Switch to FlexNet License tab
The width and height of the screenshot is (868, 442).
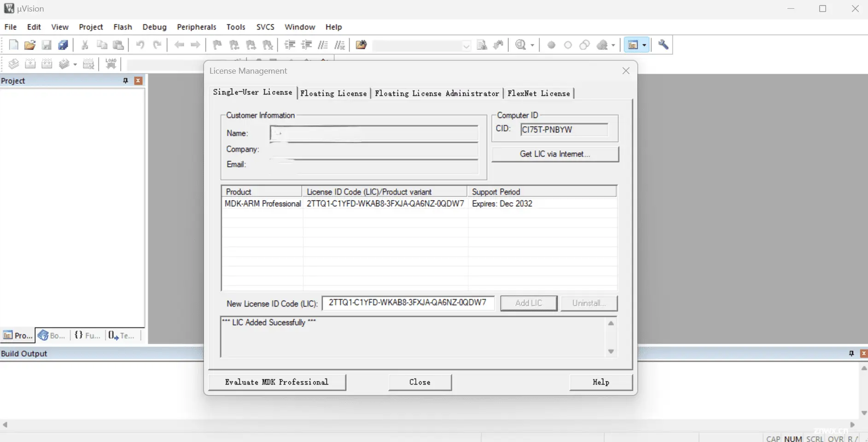click(539, 93)
